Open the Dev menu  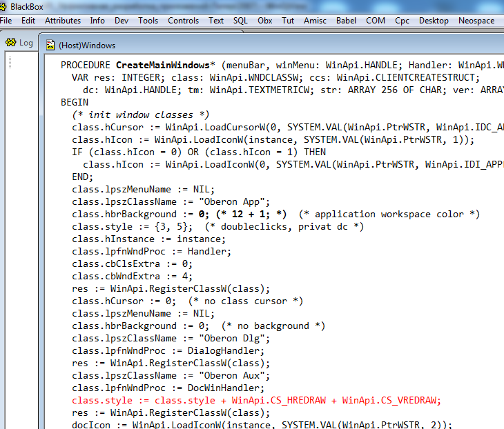[x=122, y=21]
